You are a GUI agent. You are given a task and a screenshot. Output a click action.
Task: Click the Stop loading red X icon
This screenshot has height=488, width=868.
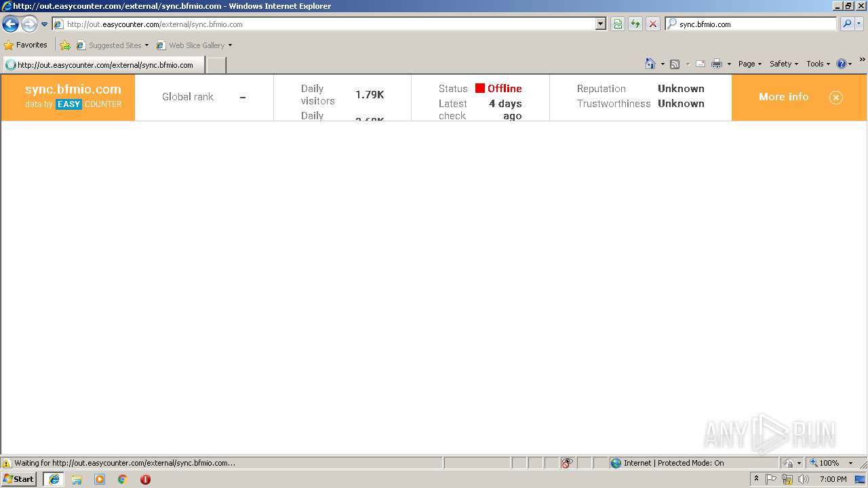653,24
